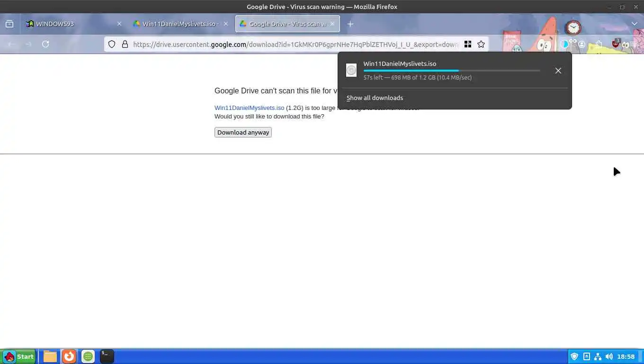View site security padlock info
This screenshot has width=644, height=364.
[x=125, y=44]
